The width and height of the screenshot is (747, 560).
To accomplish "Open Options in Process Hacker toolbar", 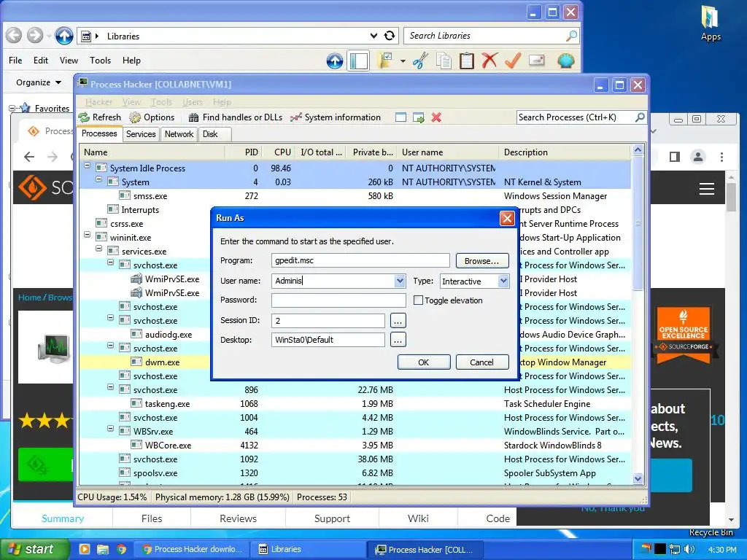I will click(x=152, y=117).
